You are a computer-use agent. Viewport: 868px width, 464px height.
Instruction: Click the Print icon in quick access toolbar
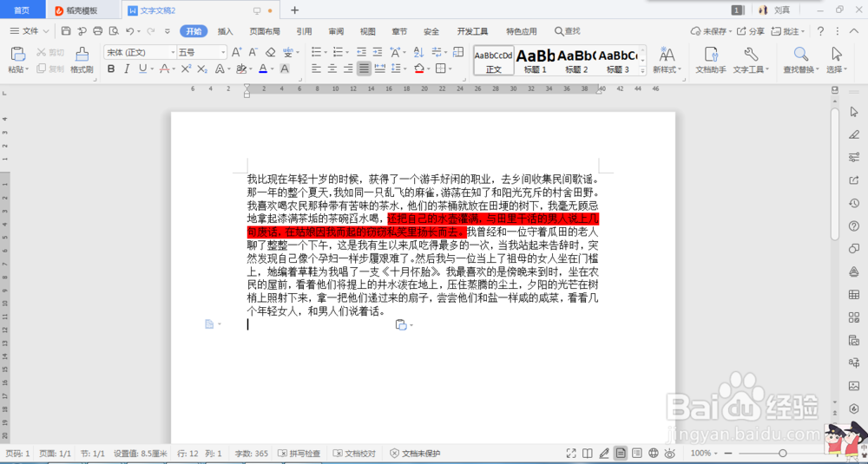[x=98, y=31]
